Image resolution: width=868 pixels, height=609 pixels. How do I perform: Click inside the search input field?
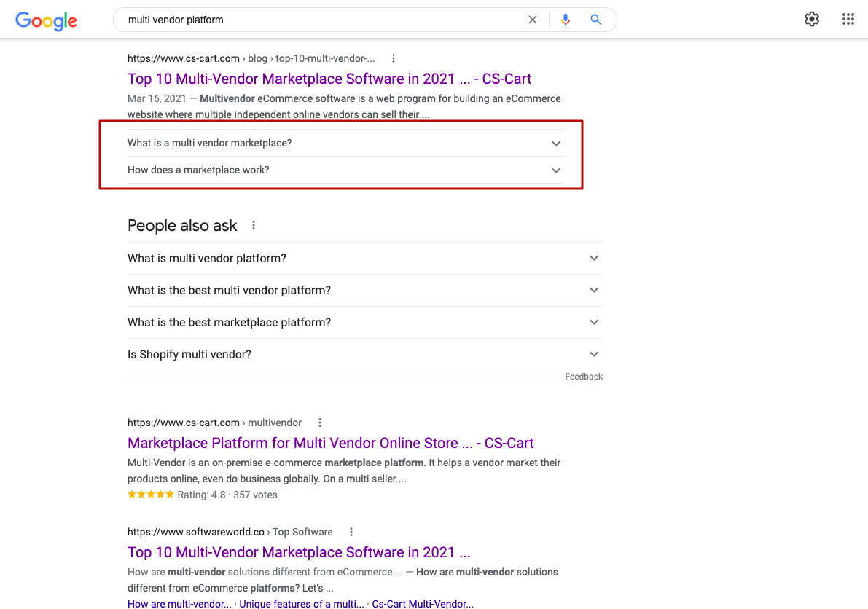321,20
